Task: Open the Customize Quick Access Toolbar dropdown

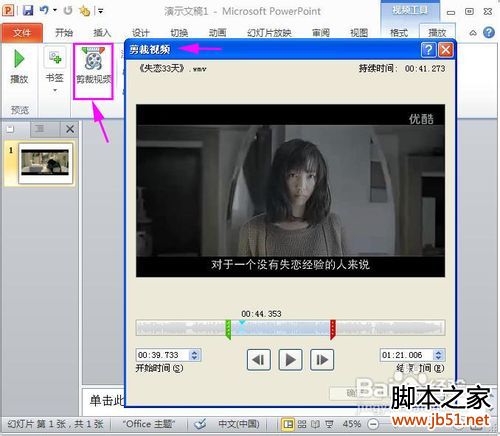Action: point(100,11)
